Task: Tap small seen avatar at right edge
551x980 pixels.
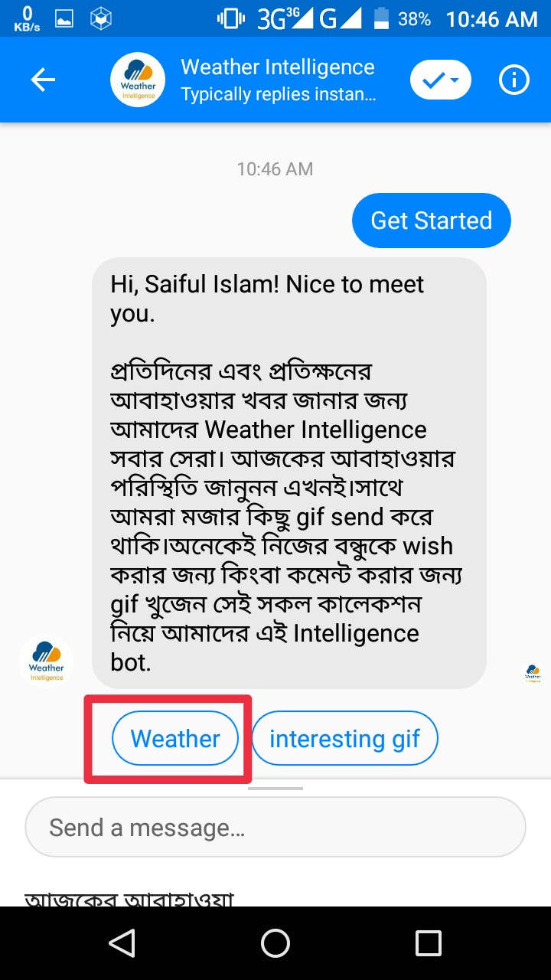Action: pos(533,674)
